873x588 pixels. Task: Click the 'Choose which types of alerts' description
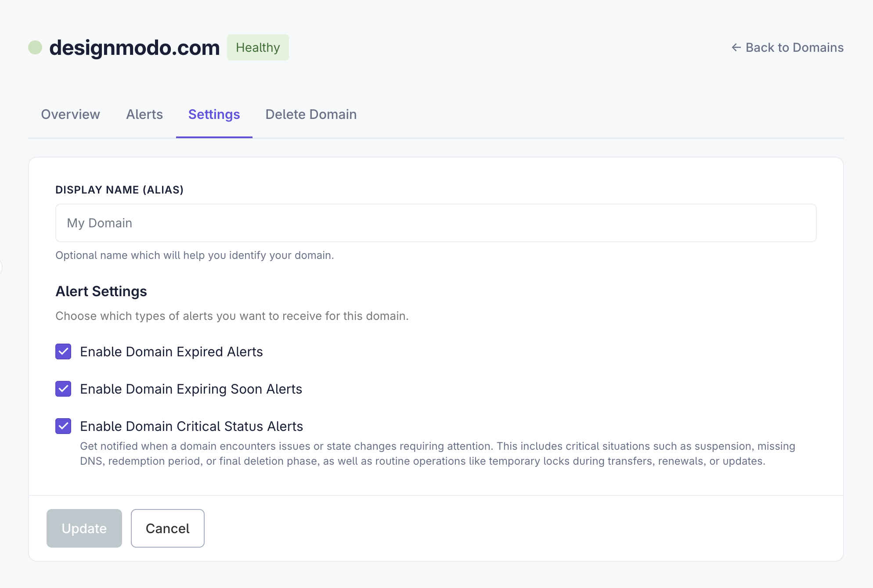click(x=232, y=316)
